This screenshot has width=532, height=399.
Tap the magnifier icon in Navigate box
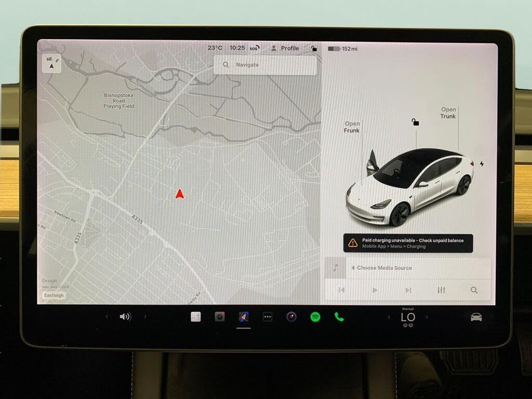click(x=226, y=65)
